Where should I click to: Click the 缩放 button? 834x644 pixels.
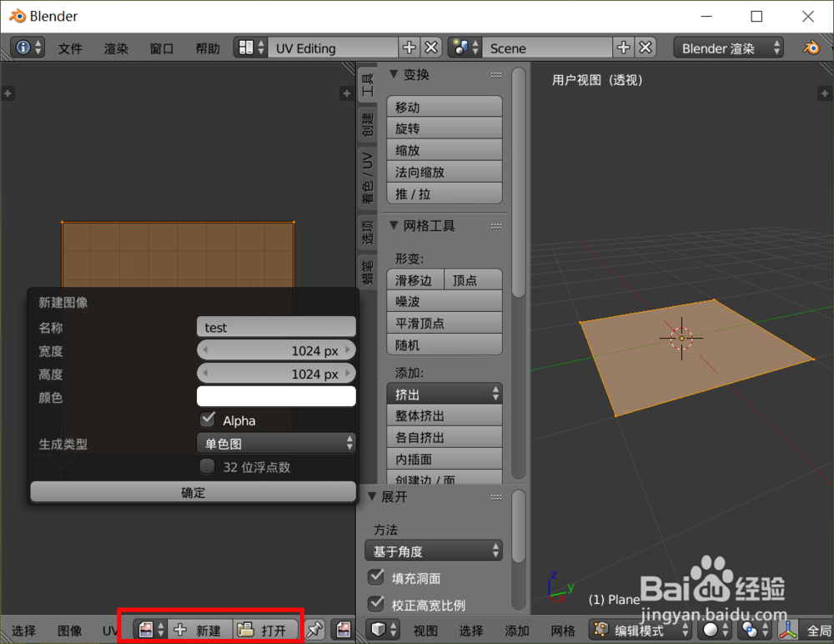445,150
